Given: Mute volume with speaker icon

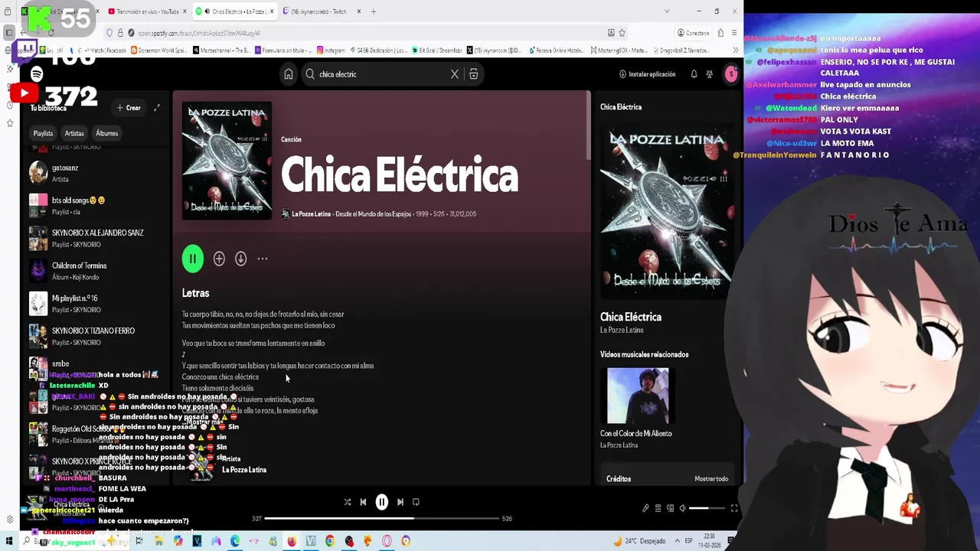Looking at the screenshot, I should pos(682,508).
